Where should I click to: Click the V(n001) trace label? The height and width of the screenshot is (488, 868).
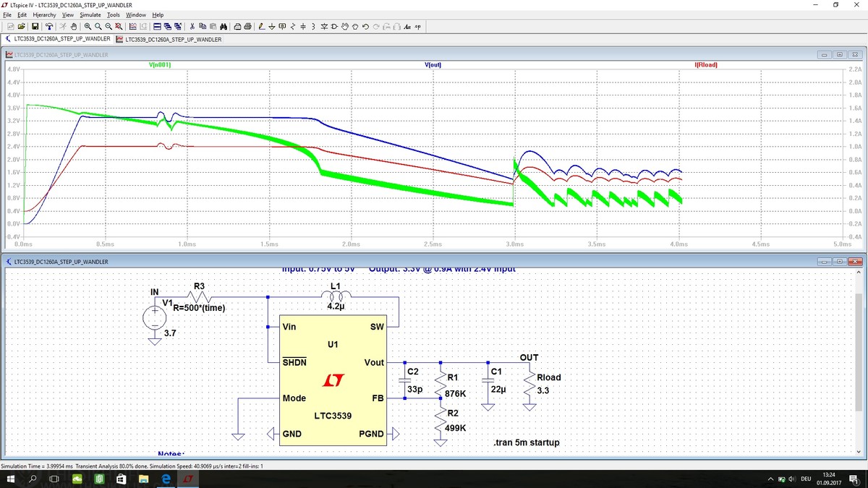tap(159, 65)
